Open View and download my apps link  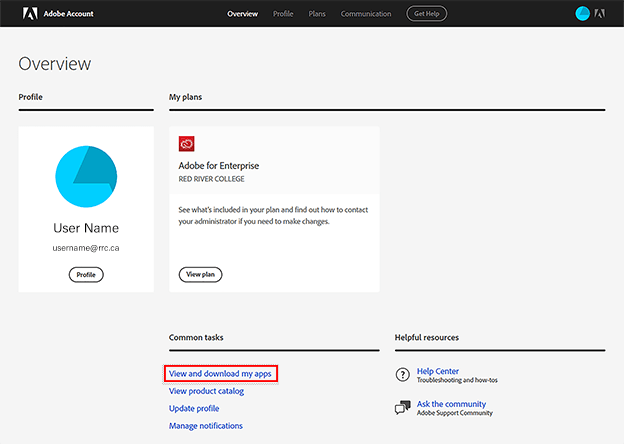(220, 374)
